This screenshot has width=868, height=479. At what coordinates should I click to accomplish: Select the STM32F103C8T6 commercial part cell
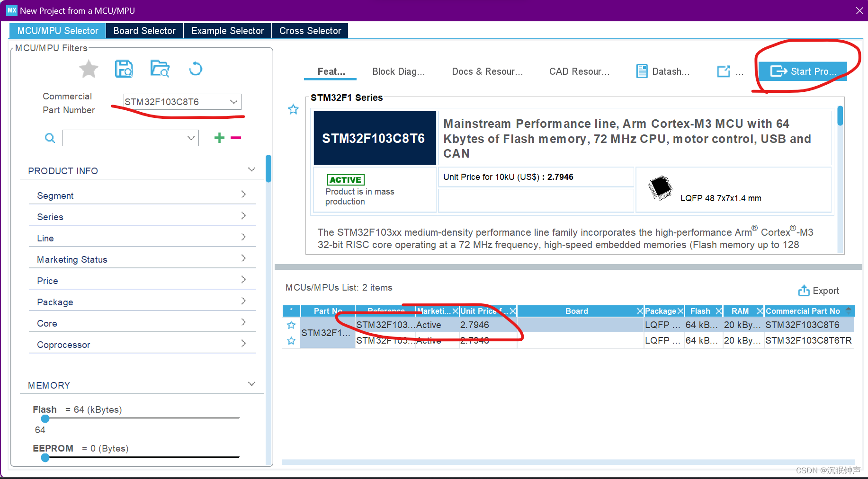pos(809,325)
